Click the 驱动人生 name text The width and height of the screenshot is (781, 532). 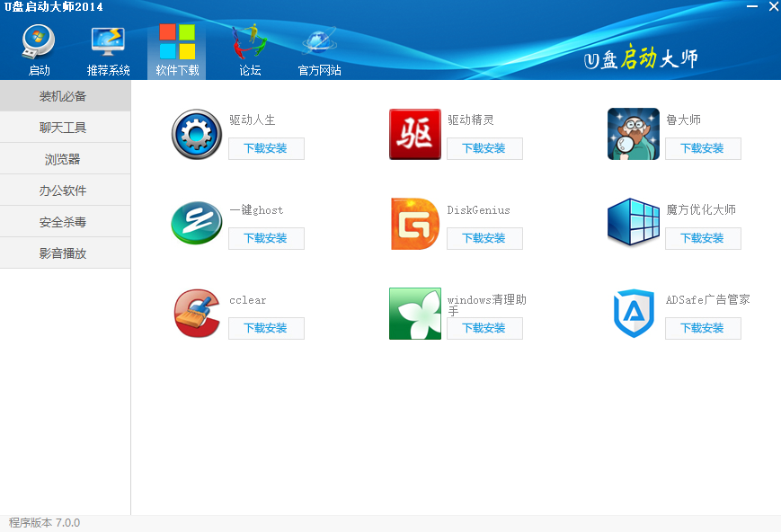point(252,120)
